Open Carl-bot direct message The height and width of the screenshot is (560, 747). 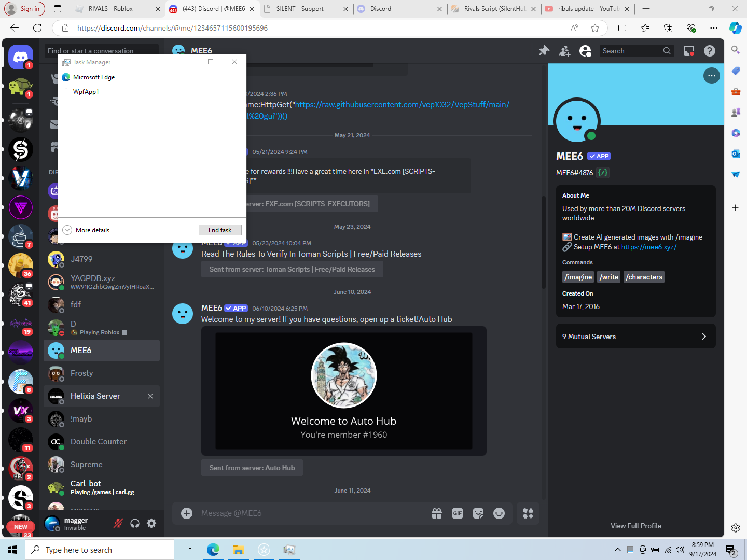tap(102, 487)
